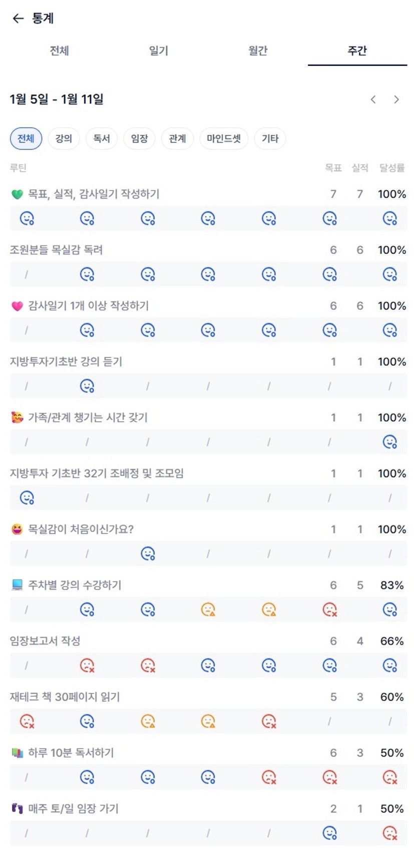
Task: Open the 재테크 책 30페이지 읽기 routine
Action: [65, 697]
